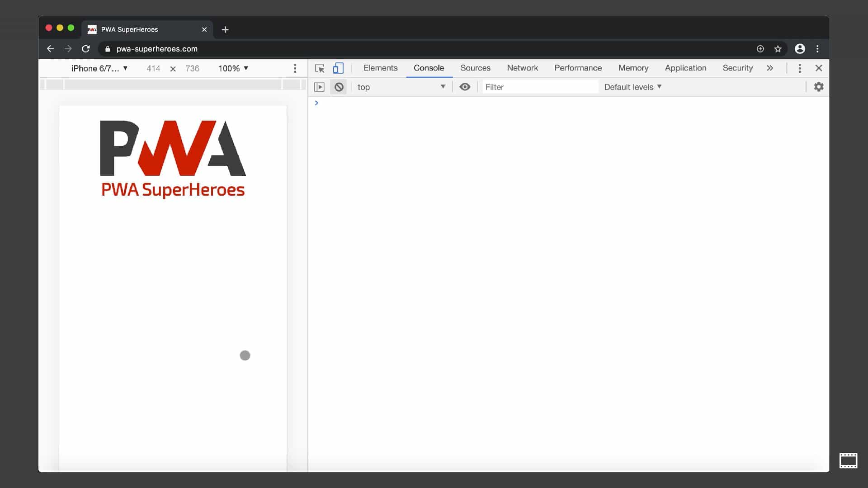The height and width of the screenshot is (488, 868).
Task: Toggle the device toolbar icon
Action: 338,68
